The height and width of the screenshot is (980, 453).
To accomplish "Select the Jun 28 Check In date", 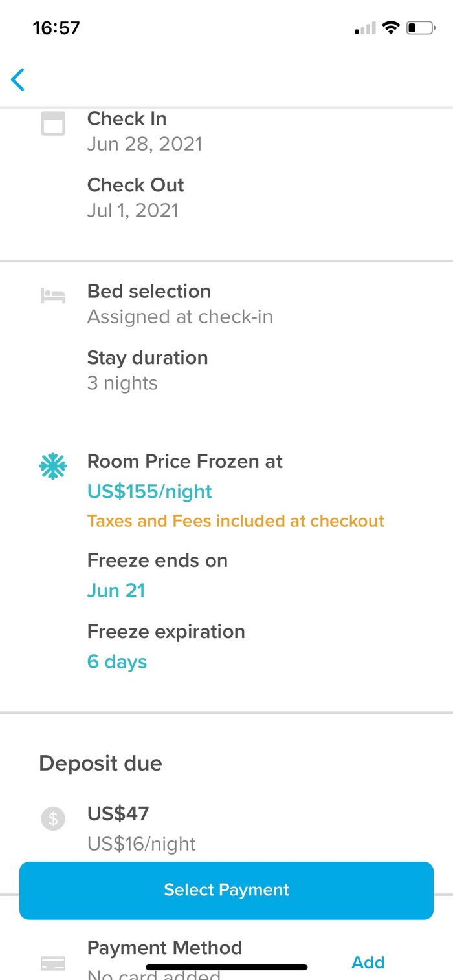I will tap(145, 144).
